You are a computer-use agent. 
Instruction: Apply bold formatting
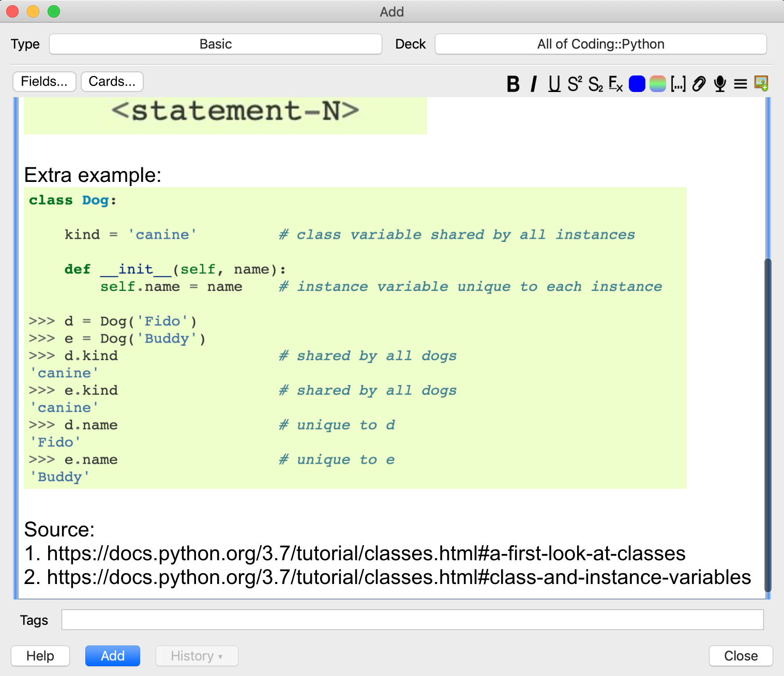click(513, 84)
